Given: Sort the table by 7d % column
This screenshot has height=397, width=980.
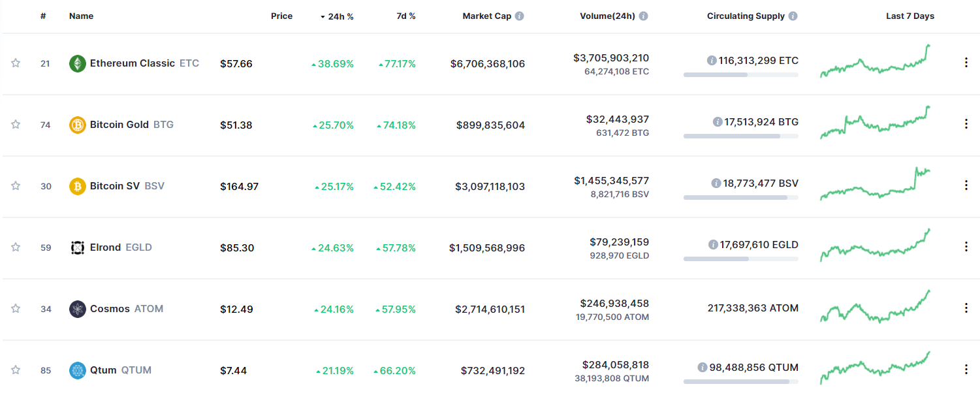Looking at the screenshot, I should 405,16.
